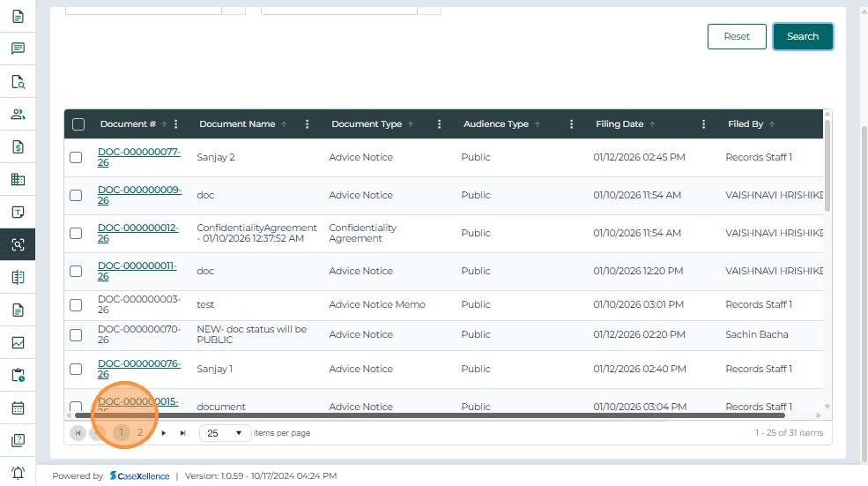Open the items per page dropdown
This screenshot has height=486, width=868.
pyautogui.click(x=225, y=433)
